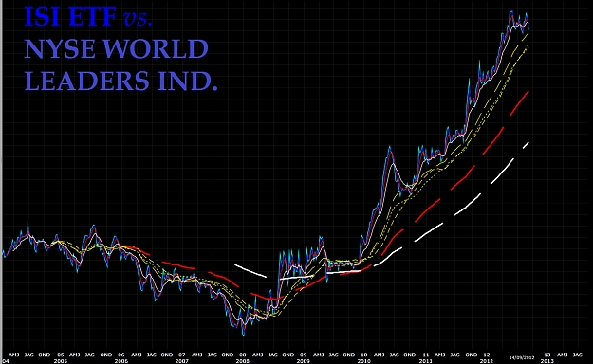Viewport: 593px width, 364px height.
Task: Click the "NYSE WORLD" title line
Action: 116,49
